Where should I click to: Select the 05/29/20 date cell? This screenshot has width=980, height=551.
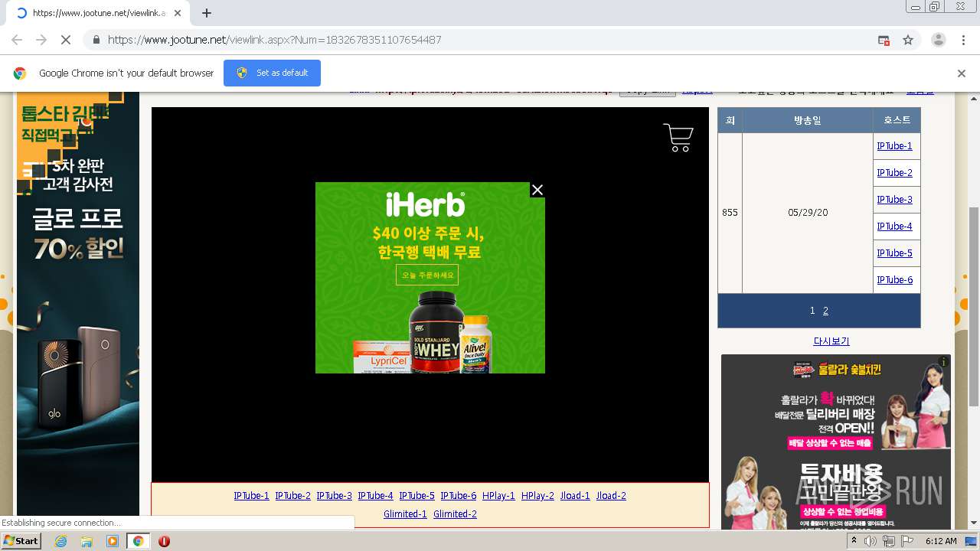coord(807,213)
